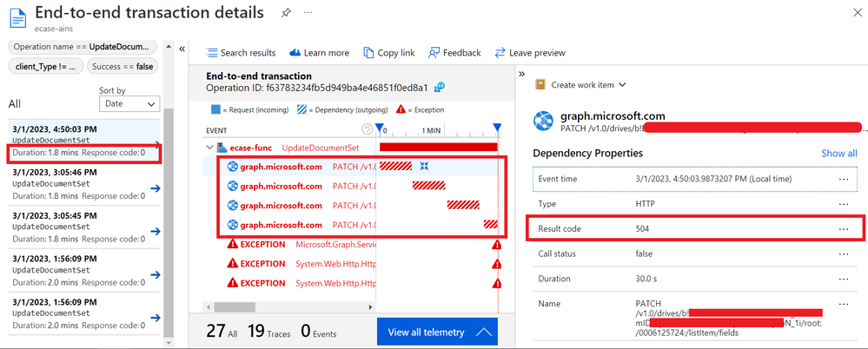Close the transaction details blade
Screen dimensions: 868x349
click(857, 13)
